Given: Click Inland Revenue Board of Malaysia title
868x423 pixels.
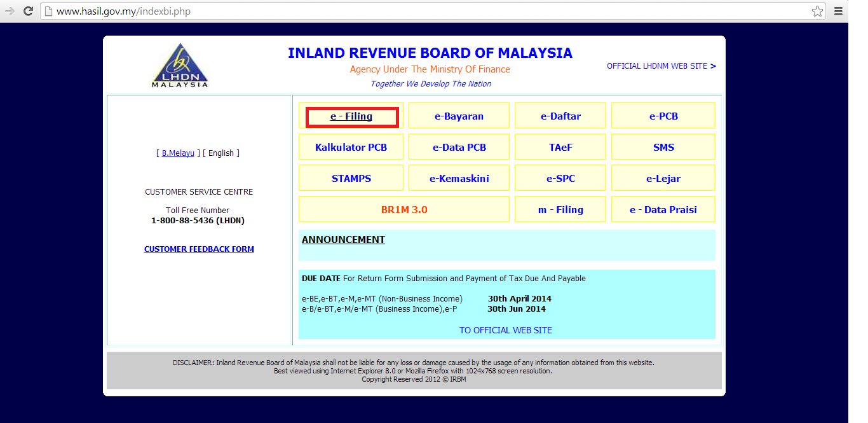Looking at the screenshot, I should [x=430, y=53].
